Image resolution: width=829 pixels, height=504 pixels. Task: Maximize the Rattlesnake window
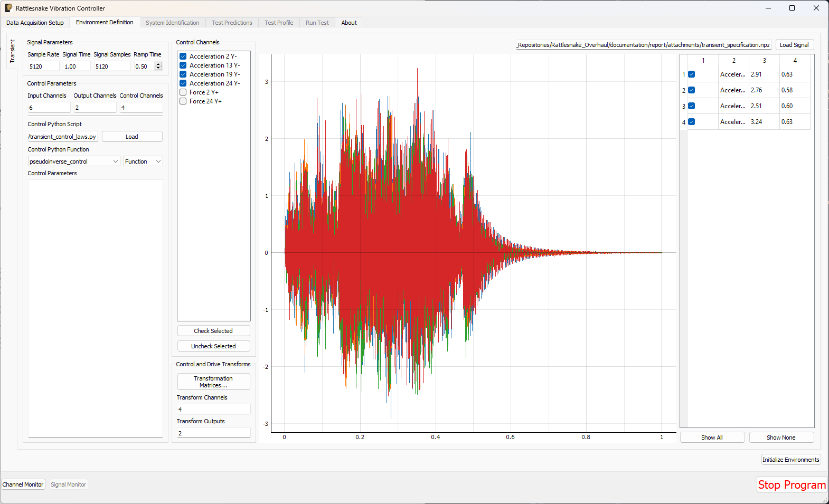[792, 8]
